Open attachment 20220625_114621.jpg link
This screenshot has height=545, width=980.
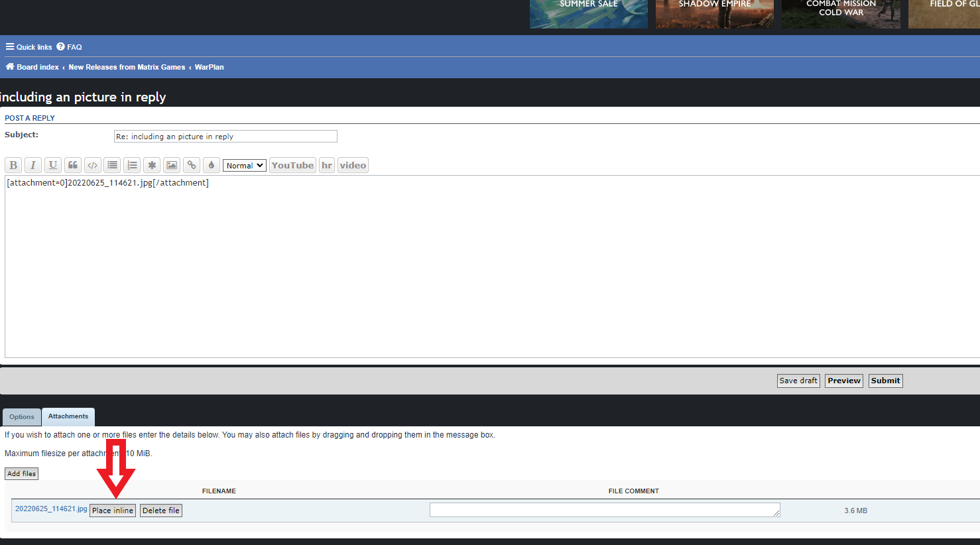[51, 509]
